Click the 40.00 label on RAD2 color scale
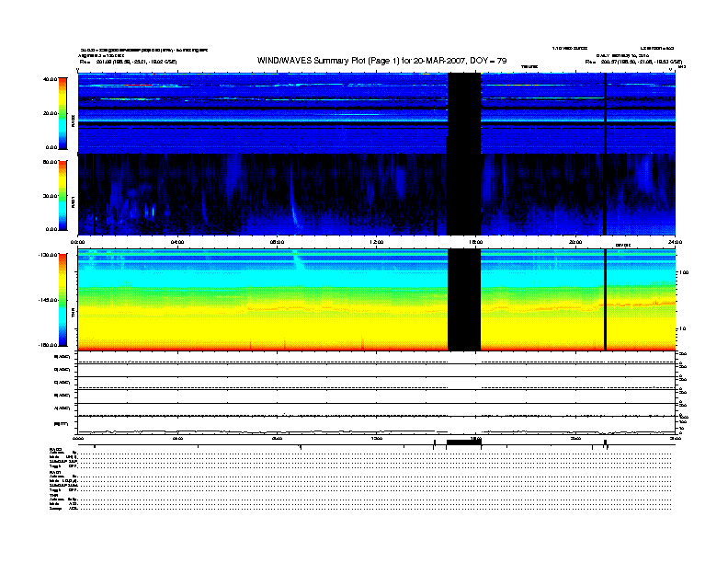The image size is (728, 563). [50, 79]
